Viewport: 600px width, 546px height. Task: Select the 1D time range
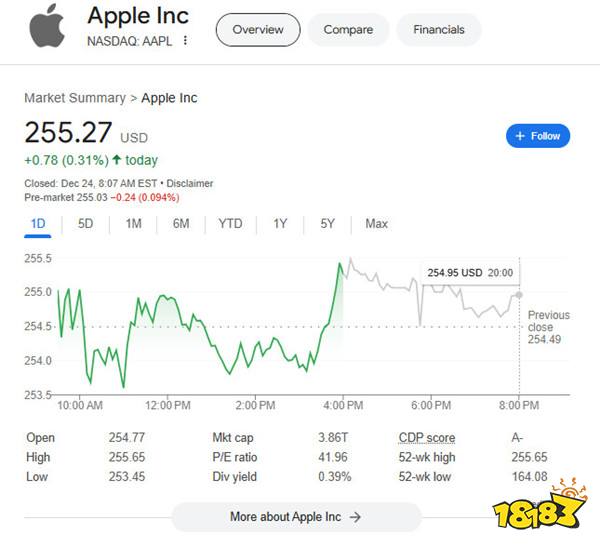(38, 223)
